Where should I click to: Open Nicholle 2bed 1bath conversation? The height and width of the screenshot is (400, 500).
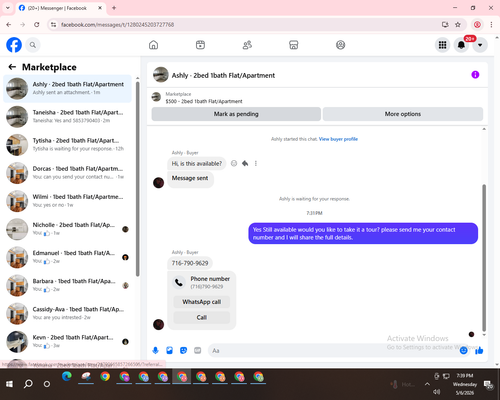tap(67, 229)
